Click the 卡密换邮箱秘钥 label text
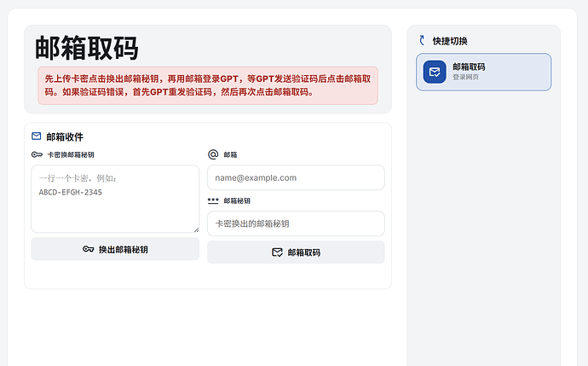This screenshot has height=366, width=588. [71, 154]
